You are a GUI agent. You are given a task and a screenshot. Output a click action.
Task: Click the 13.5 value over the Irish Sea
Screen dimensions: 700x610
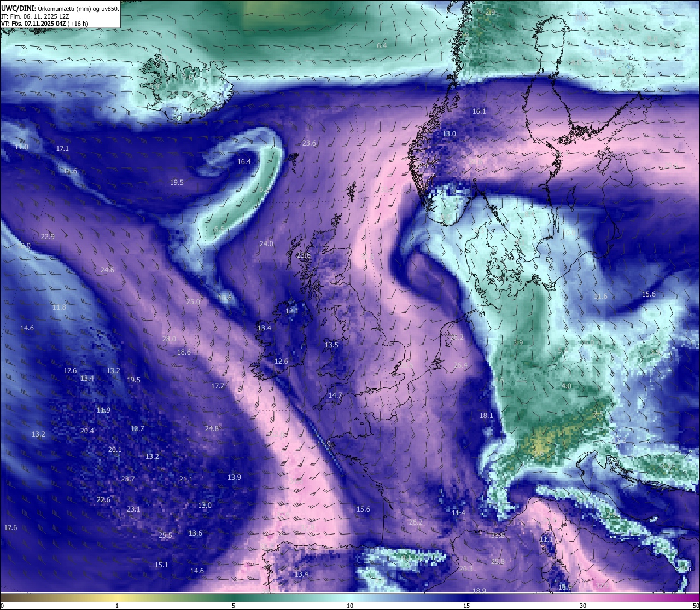click(331, 345)
